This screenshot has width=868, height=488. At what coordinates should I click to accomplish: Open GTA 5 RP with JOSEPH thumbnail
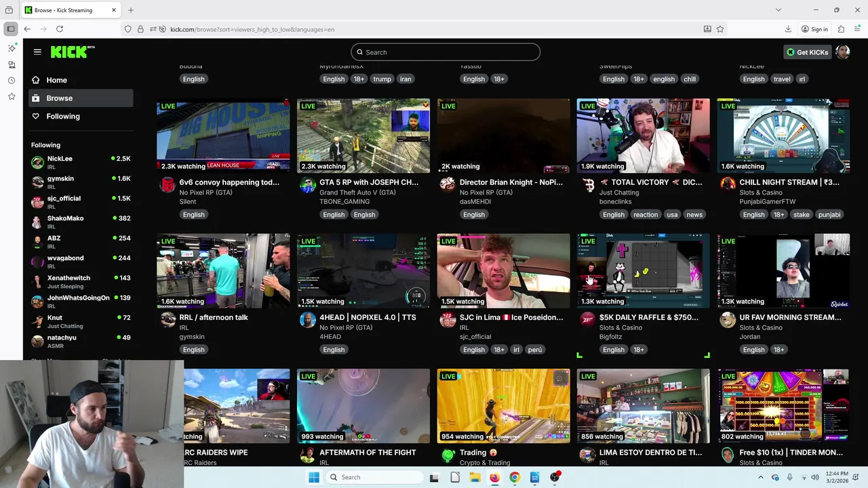363,136
